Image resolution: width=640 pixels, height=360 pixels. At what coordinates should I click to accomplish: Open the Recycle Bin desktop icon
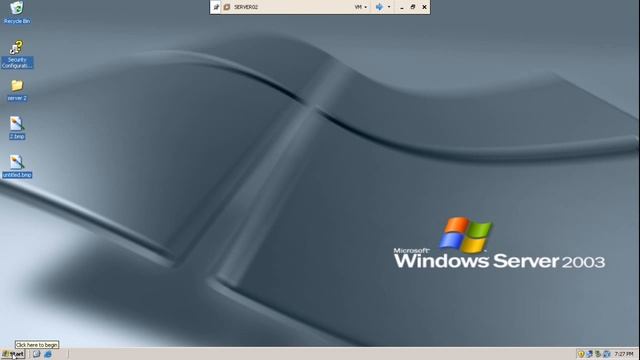(x=17, y=12)
